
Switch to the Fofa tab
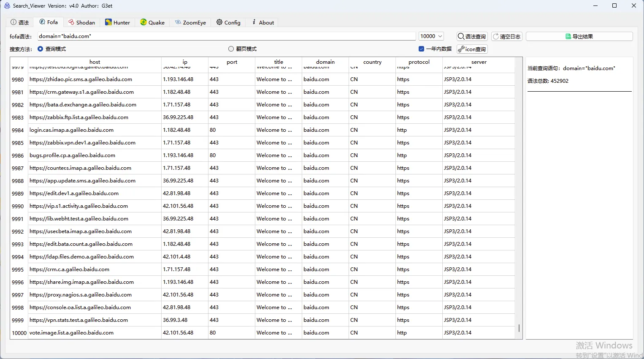[49, 22]
